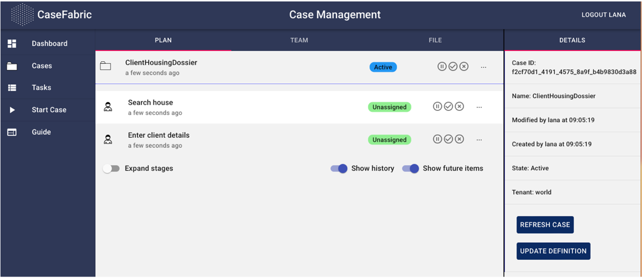Toggle the Expand stages switch

tap(111, 169)
